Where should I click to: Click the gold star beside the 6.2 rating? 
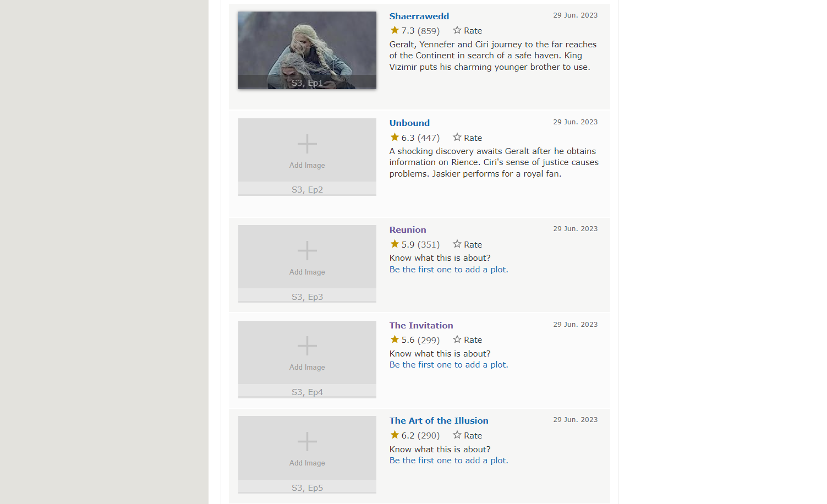pos(395,435)
